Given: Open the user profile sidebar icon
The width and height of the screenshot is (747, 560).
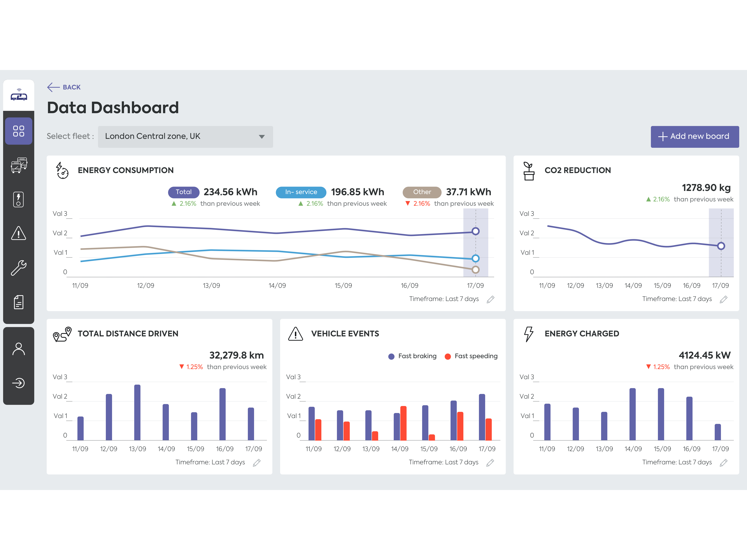Looking at the screenshot, I should tap(18, 349).
